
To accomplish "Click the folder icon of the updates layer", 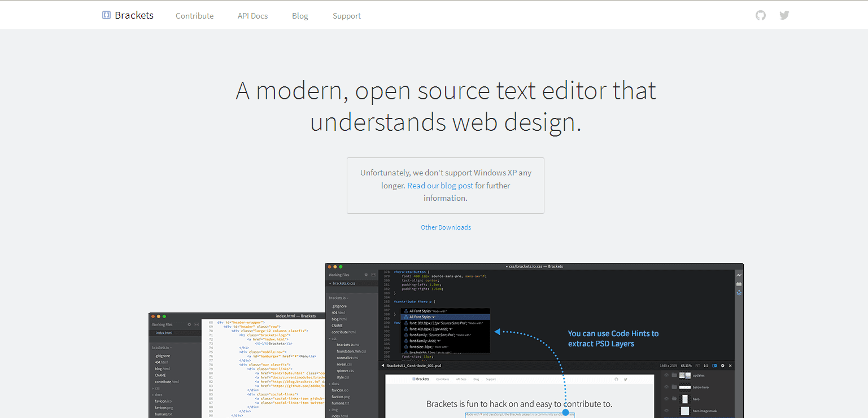I will coord(674,375).
